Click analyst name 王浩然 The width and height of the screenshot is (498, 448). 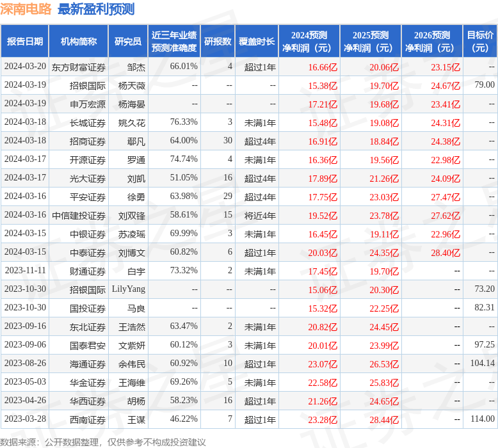132,327
